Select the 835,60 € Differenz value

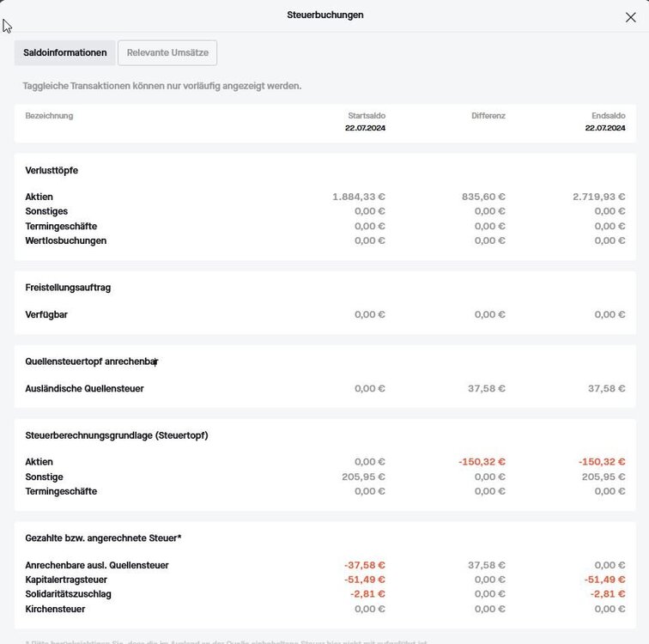(483, 197)
